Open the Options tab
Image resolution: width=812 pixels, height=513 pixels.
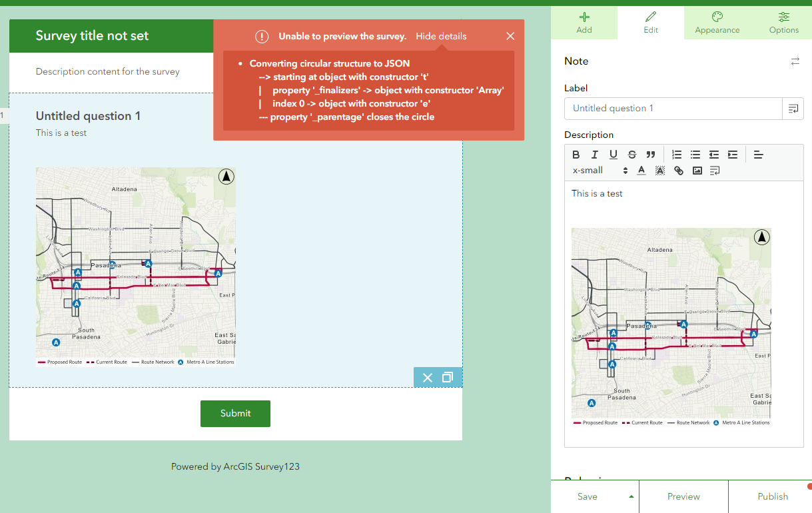click(783, 22)
